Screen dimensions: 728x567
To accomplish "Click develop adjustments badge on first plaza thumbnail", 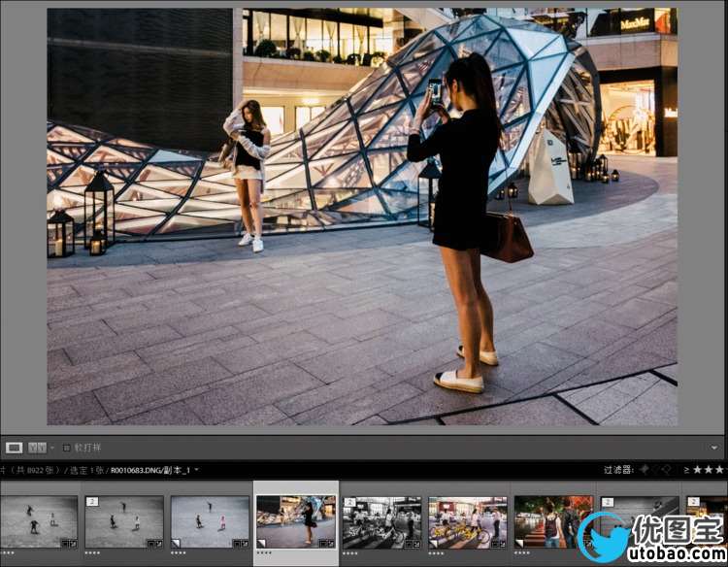I will click(73, 544).
